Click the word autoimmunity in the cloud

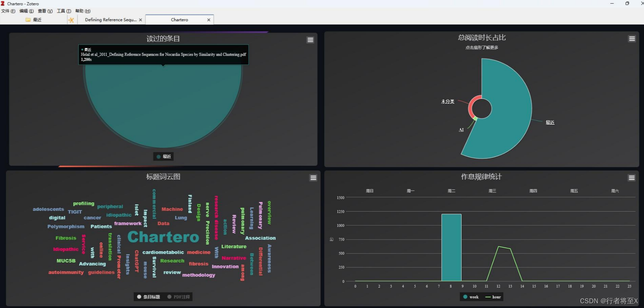[66, 272]
